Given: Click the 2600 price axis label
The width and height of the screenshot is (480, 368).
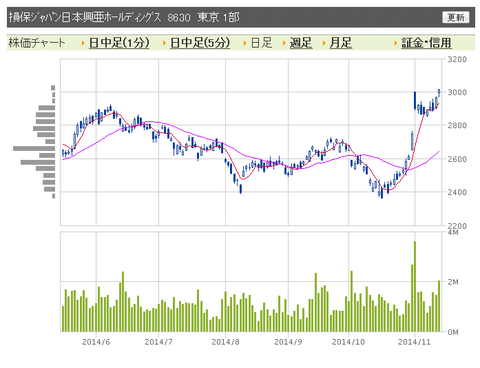Looking at the screenshot, I should pos(457,159).
